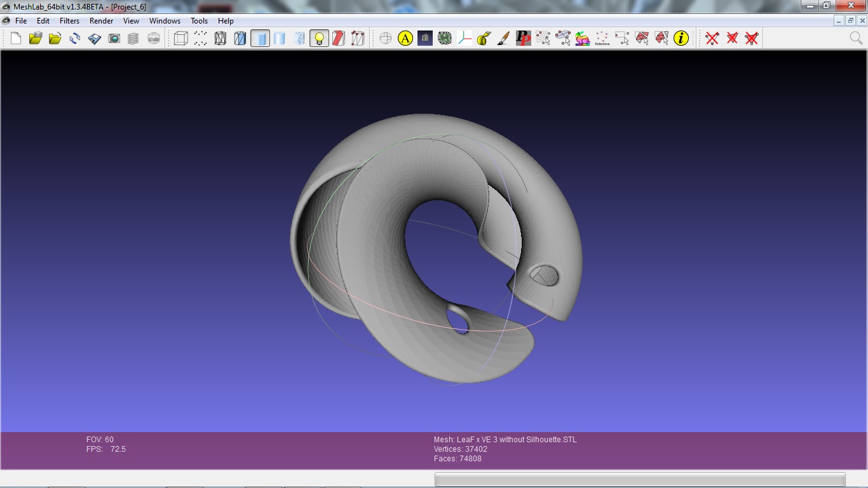Select the paintbrush Z-painting tool
868x488 pixels.
pos(504,39)
